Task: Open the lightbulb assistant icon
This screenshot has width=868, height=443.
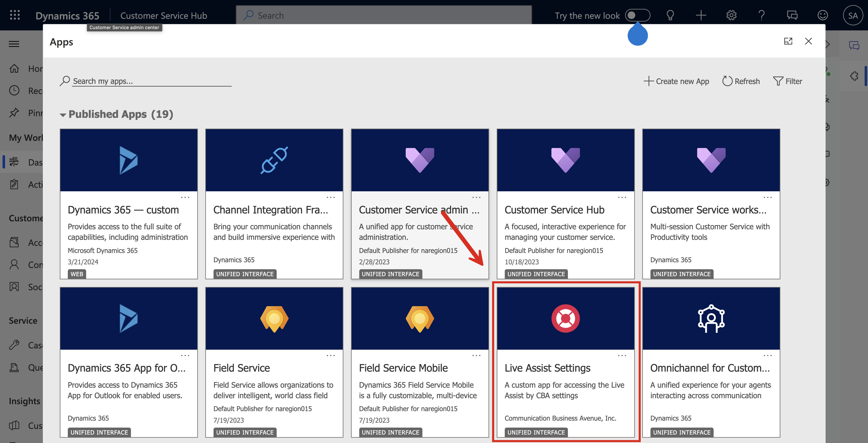Action: (670, 15)
